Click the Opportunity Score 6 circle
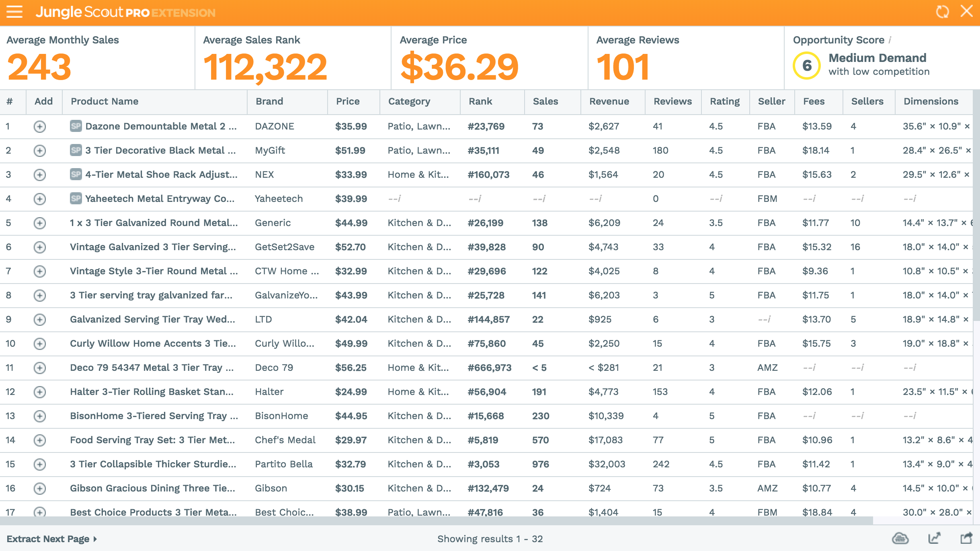 tap(807, 66)
